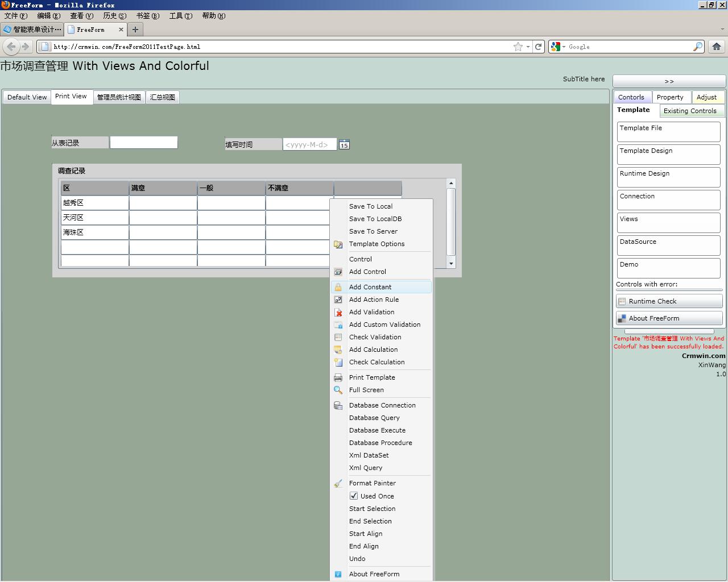Click the Add Constant lock icon
This screenshot has width=728, height=582.
338,288
